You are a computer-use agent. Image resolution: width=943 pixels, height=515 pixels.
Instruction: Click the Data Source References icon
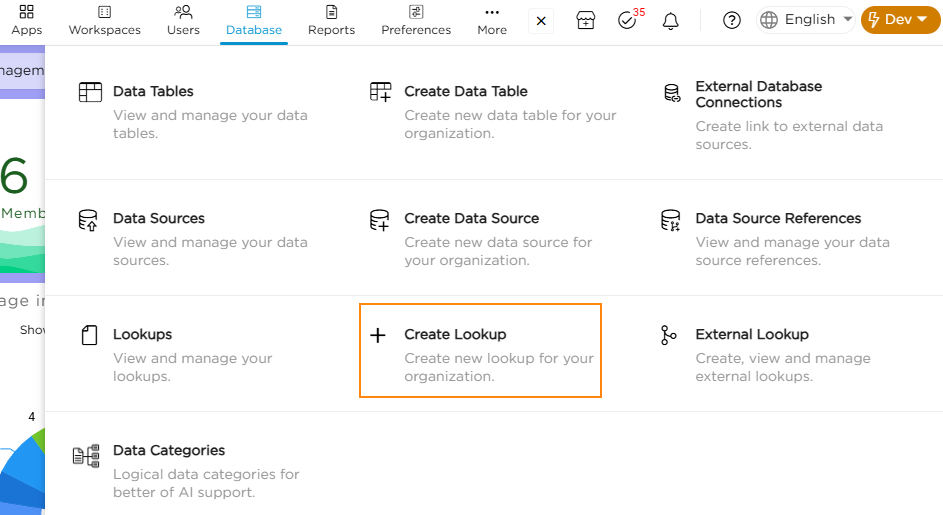point(671,220)
